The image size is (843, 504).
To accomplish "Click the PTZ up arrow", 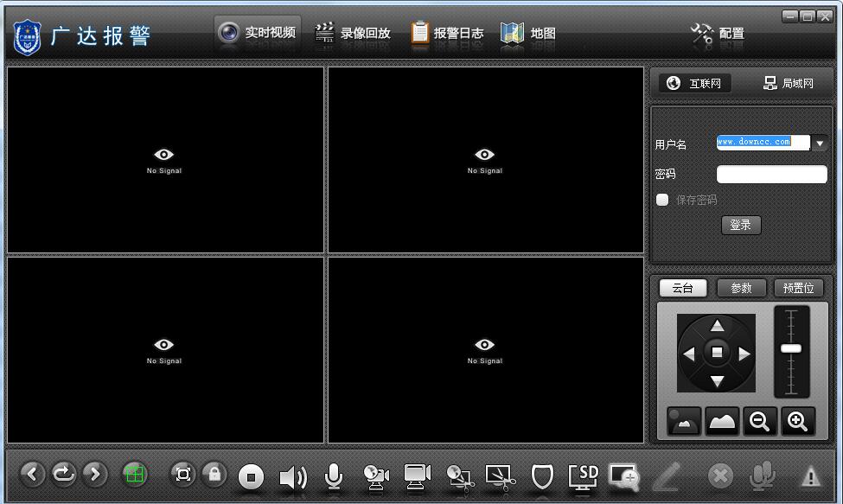I will click(717, 326).
